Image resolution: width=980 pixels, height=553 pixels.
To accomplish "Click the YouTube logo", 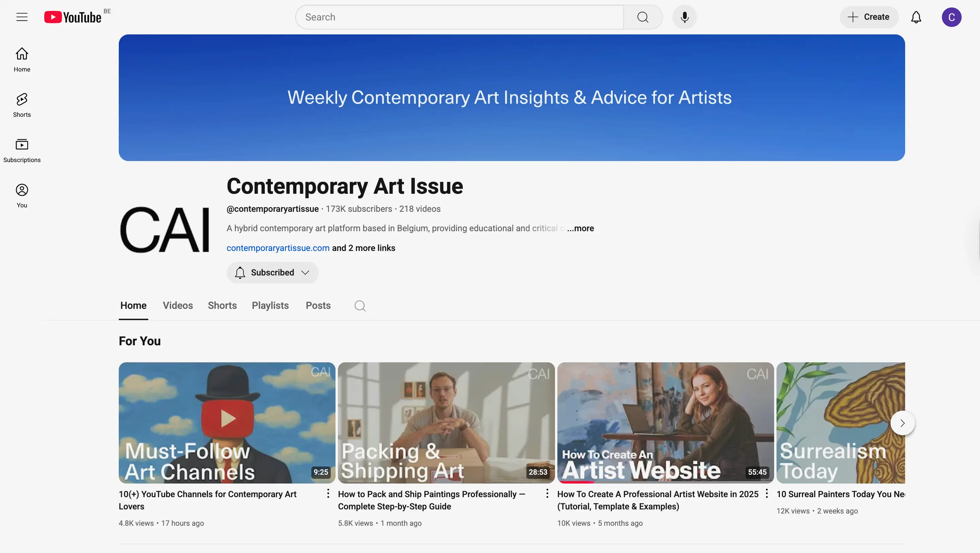I will click(x=73, y=17).
